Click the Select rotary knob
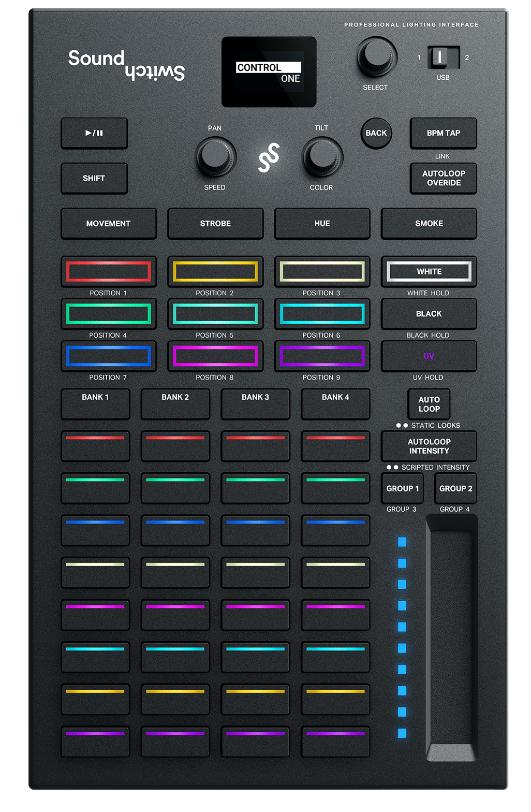 point(376,56)
